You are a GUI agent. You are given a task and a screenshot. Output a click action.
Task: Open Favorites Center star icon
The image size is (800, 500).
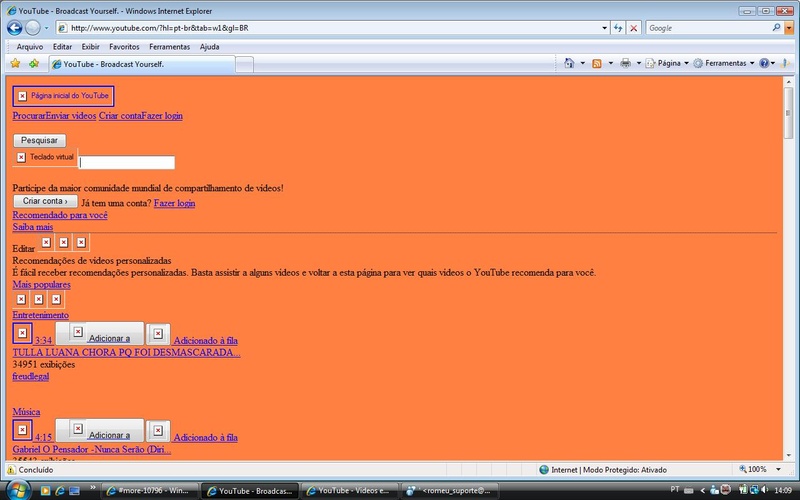[15, 63]
